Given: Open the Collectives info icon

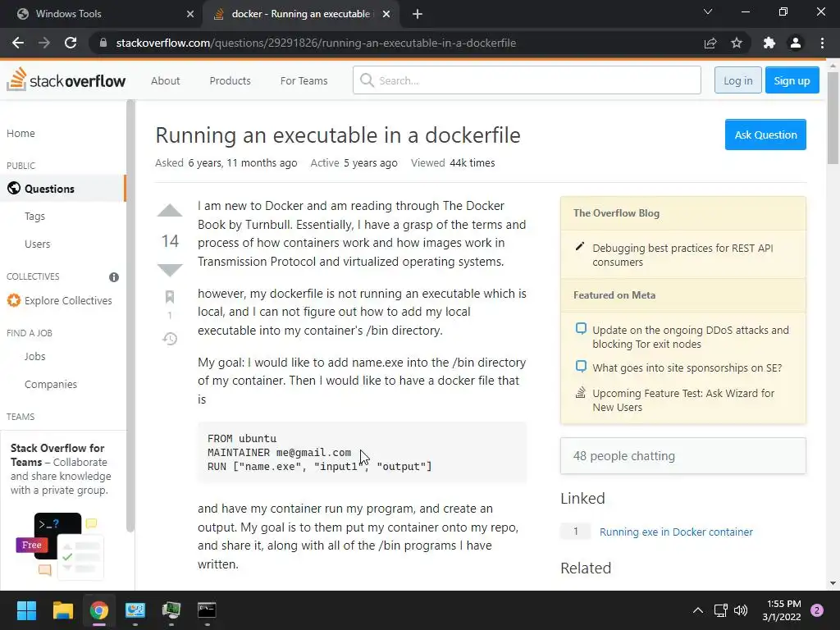Looking at the screenshot, I should point(114,277).
